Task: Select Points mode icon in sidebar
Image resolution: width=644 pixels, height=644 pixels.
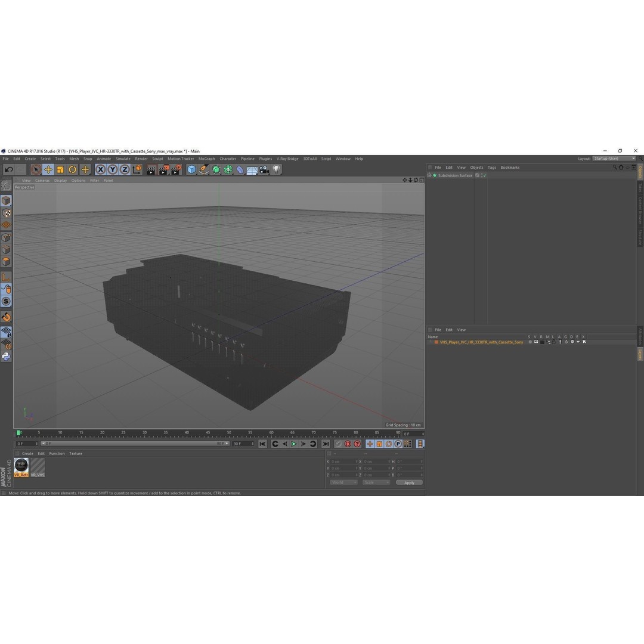Action: pos(6,238)
